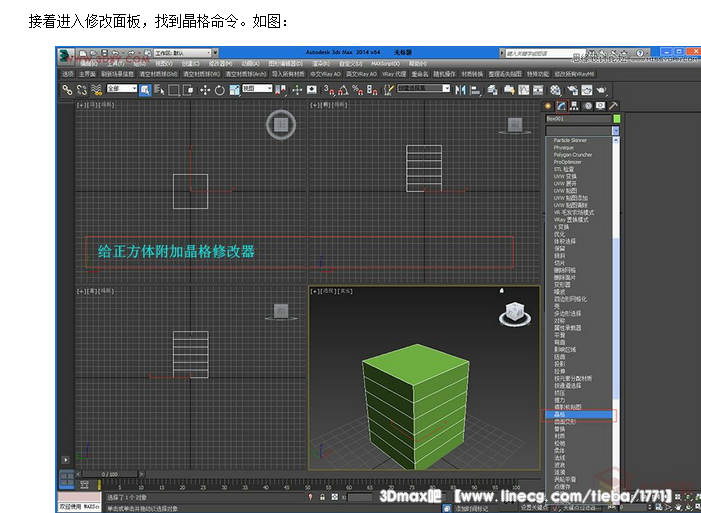Click the Select and Manipulate icon

pyautogui.click(x=297, y=90)
